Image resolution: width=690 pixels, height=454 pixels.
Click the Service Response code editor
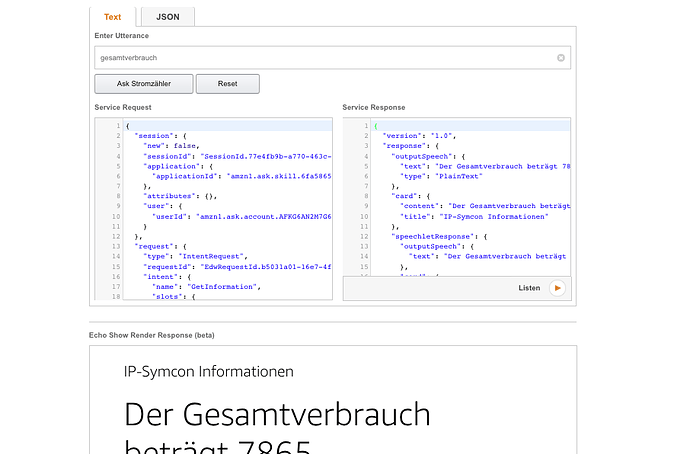click(x=457, y=197)
